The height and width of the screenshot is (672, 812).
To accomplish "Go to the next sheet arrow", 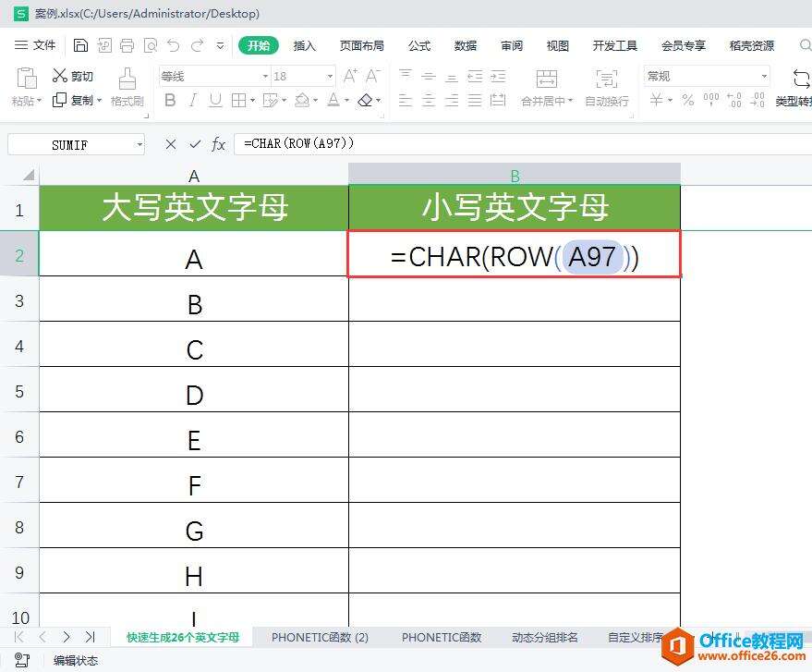I will 67,637.
